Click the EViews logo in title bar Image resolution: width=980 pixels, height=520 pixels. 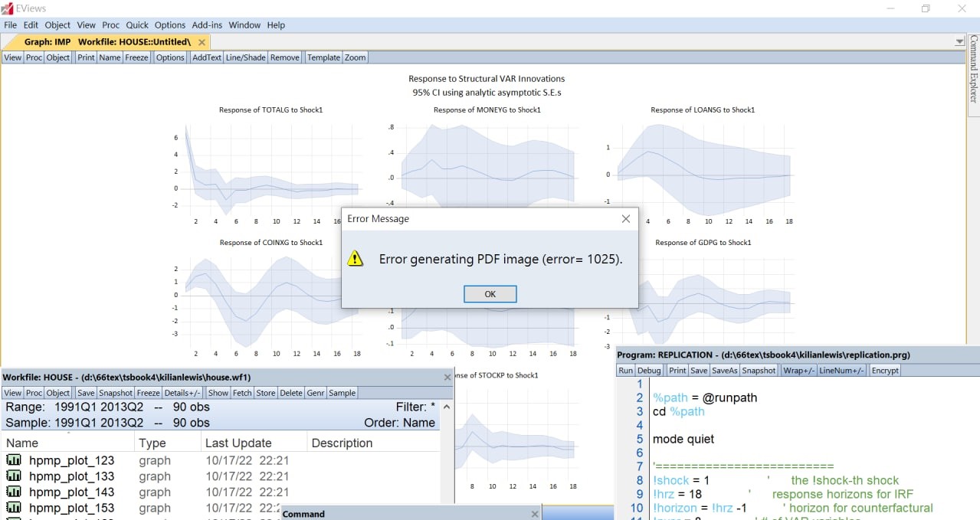point(8,8)
